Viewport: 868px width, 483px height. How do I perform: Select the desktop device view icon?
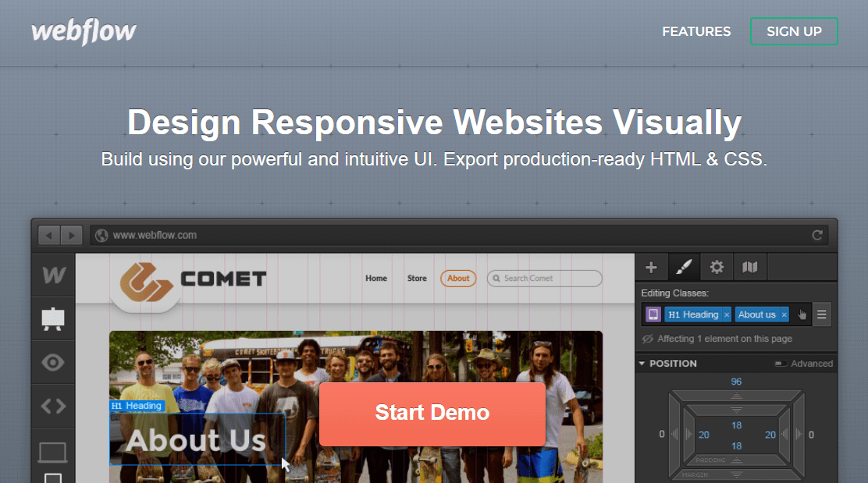(52, 453)
